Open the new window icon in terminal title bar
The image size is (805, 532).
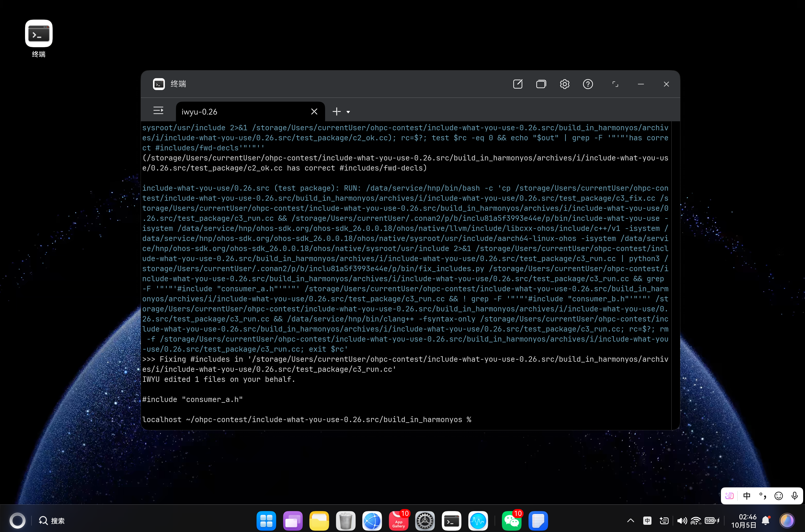(x=518, y=84)
